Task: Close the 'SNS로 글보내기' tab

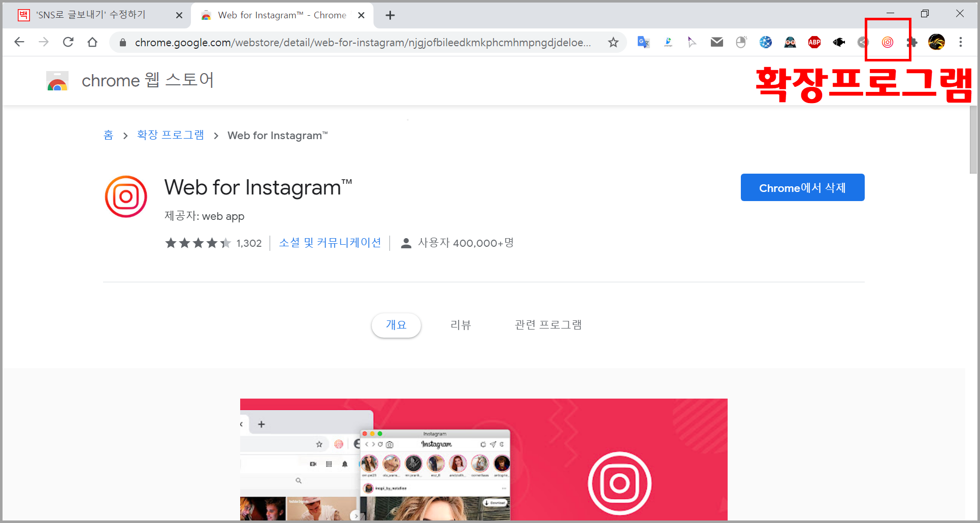Action: point(179,15)
